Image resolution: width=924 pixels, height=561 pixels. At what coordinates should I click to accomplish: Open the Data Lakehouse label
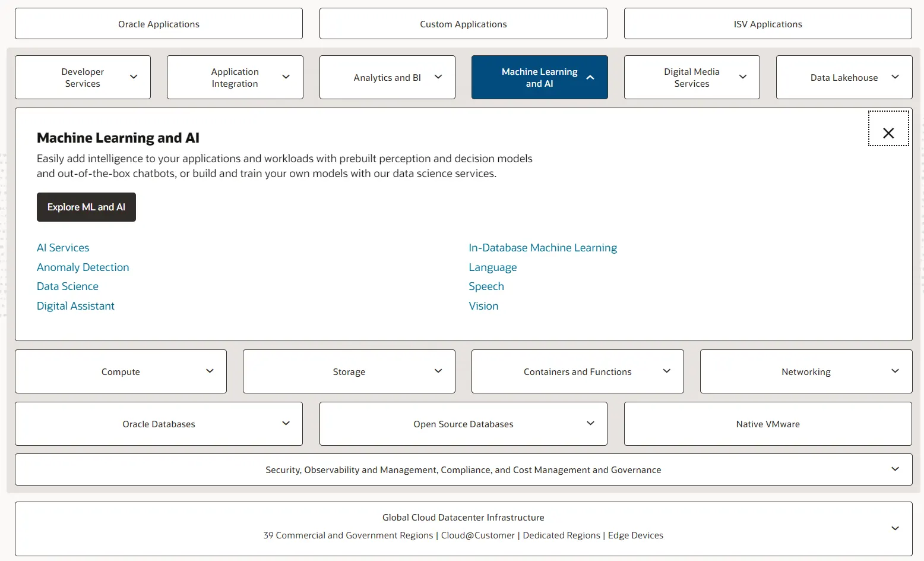click(844, 77)
